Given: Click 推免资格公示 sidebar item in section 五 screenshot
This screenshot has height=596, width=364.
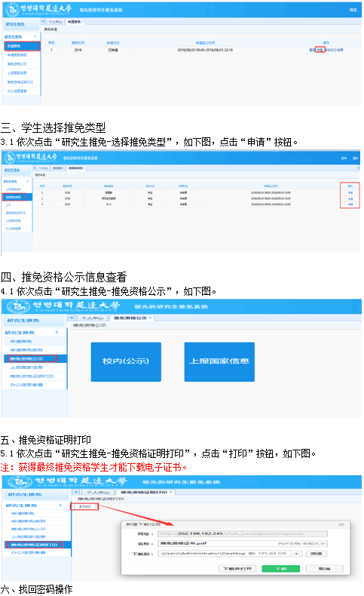Looking at the screenshot, I should pyautogui.click(x=28, y=529).
